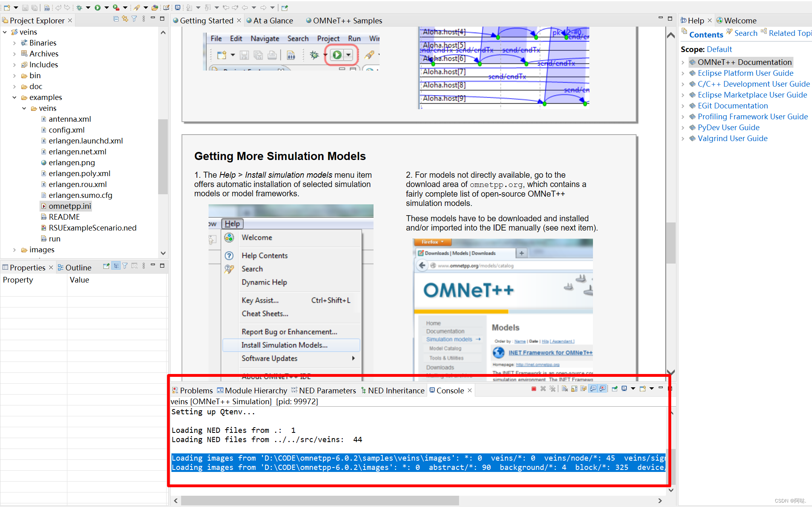This screenshot has height=507, width=812.
Task: Click Collapse All in Project Explorer
Action: click(x=116, y=19)
